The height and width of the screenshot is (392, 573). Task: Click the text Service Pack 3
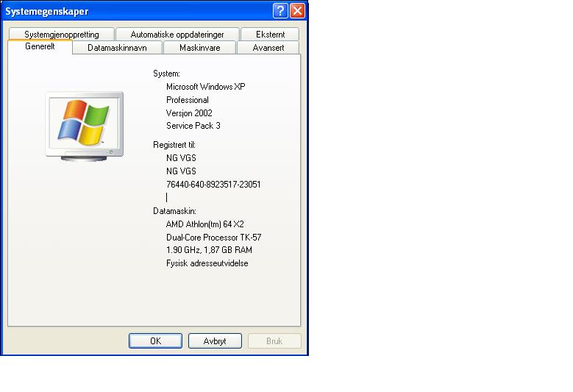tap(193, 126)
